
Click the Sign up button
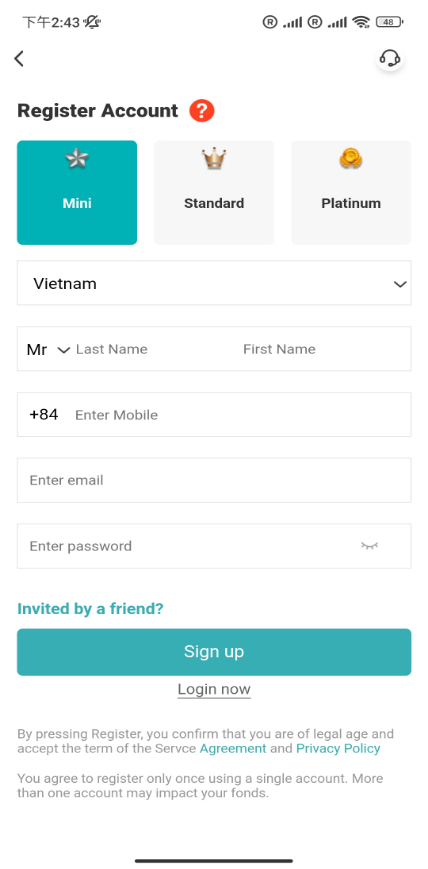point(214,652)
